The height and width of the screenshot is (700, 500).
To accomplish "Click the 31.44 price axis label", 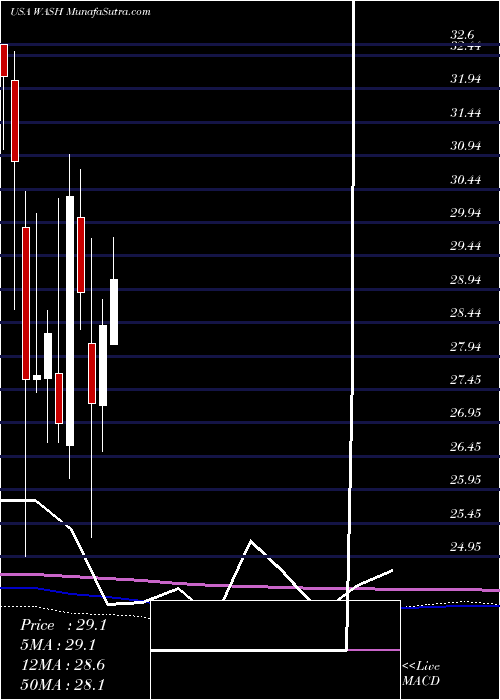I will 466,112.
